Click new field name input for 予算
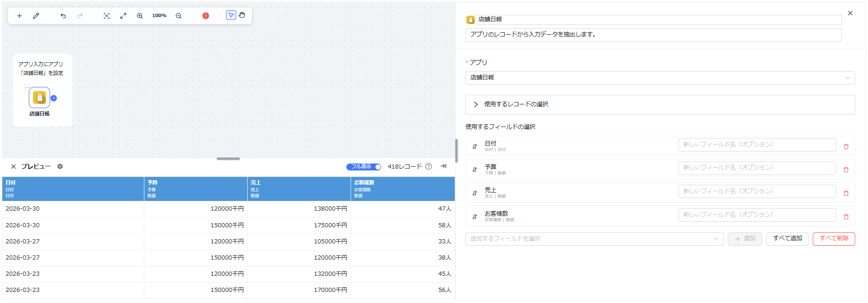 point(757,168)
